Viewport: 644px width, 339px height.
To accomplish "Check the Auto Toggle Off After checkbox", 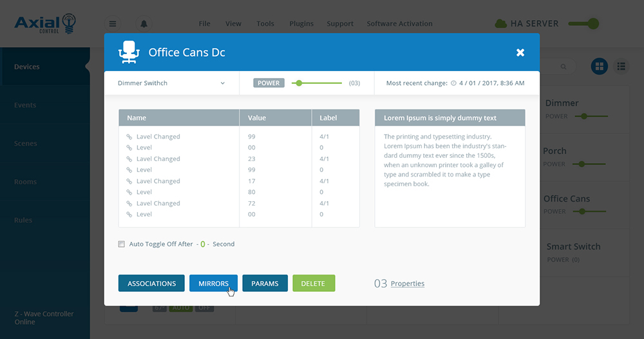I will click(122, 244).
